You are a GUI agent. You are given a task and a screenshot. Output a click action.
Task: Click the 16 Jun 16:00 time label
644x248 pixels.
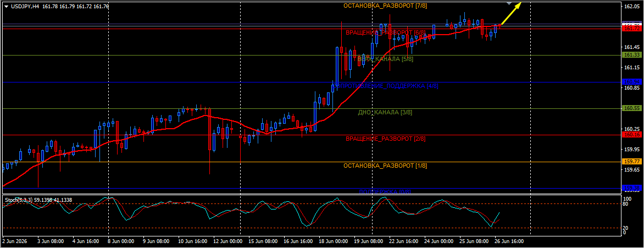(298, 241)
